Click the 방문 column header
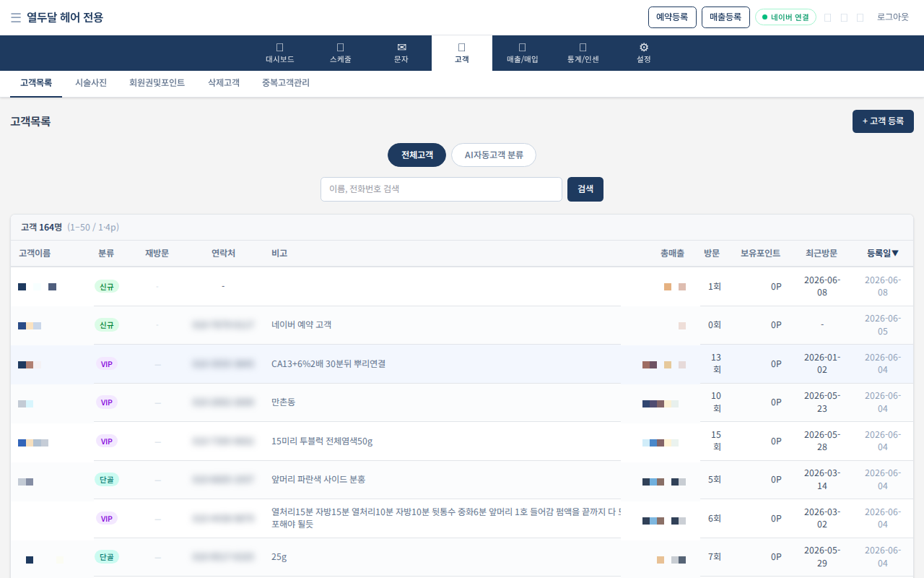The height and width of the screenshot is (578, 924). point(712,254)
